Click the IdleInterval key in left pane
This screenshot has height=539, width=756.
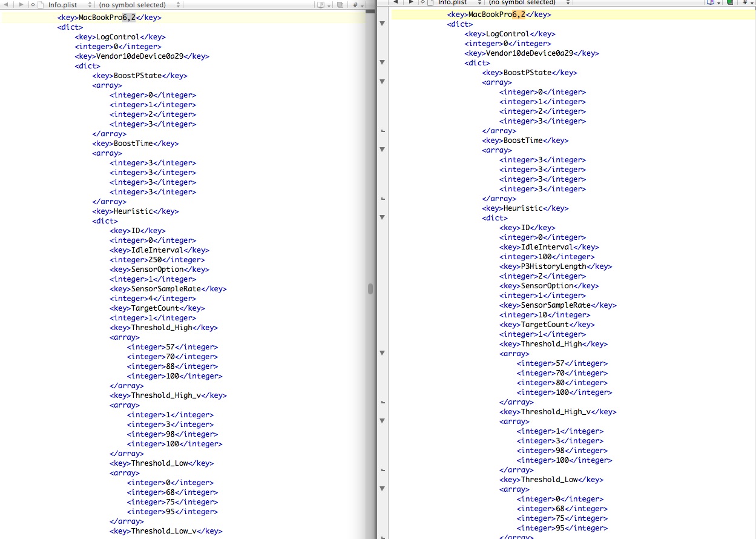160,250
